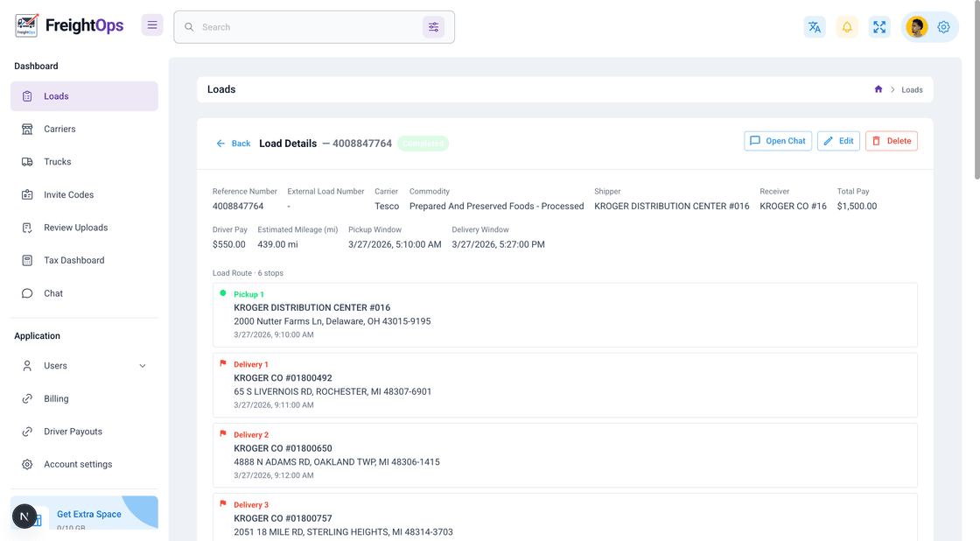Viewport: 980px width, 541px height.
Task: Open the Chat page
Action: (84, 293)
